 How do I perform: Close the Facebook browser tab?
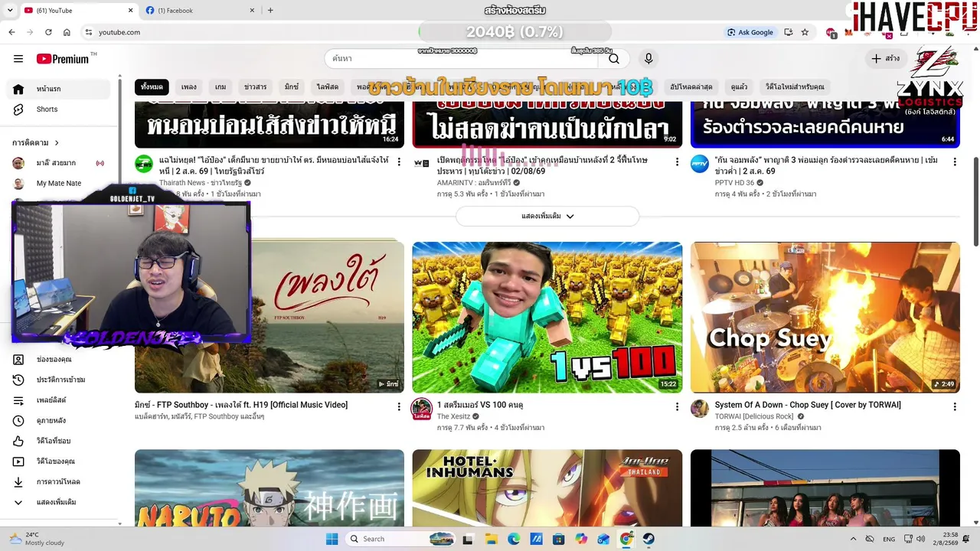252,11
